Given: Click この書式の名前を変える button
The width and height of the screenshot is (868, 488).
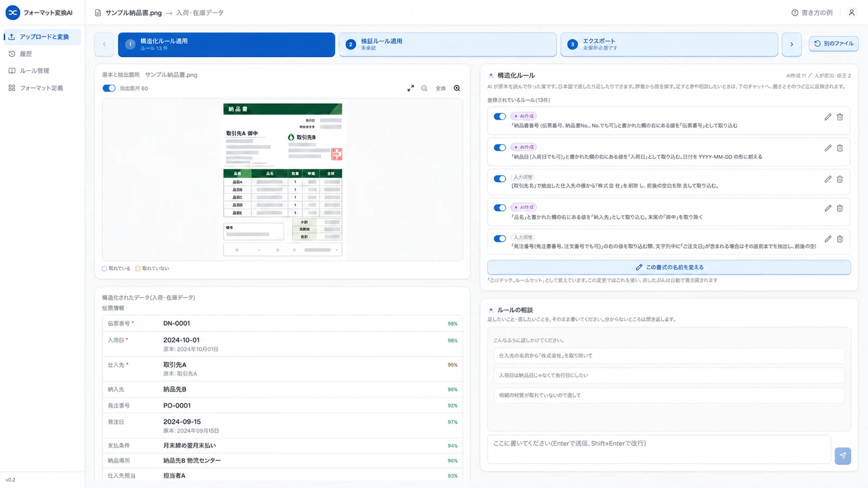Looking at the screenshot, I should pyautogui.click(x=669, y=267).
